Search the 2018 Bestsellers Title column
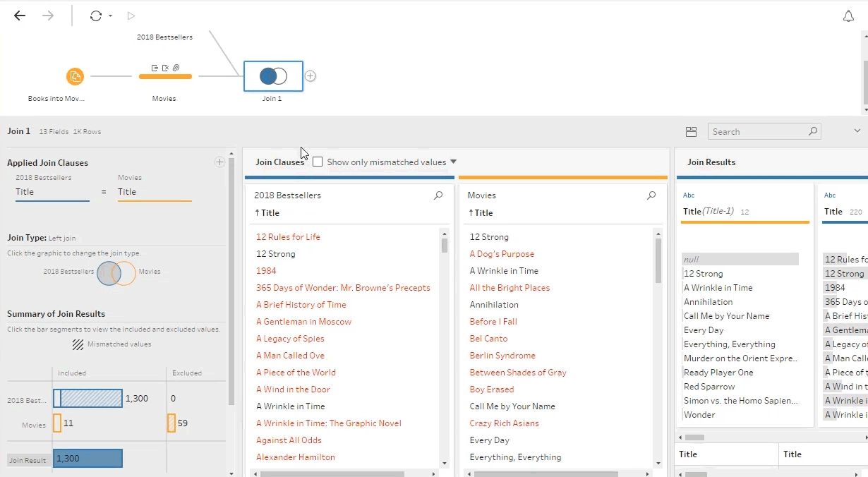 [x=438, y=195]
